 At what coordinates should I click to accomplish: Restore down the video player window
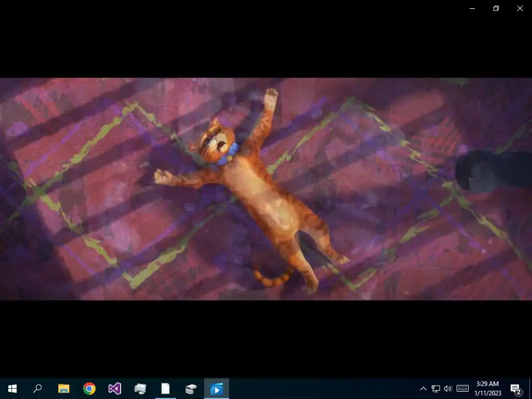tap(496, 8)
